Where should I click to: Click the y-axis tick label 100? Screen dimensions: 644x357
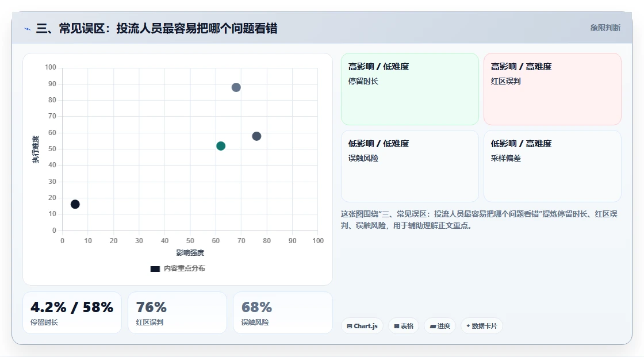click(51, 67)
